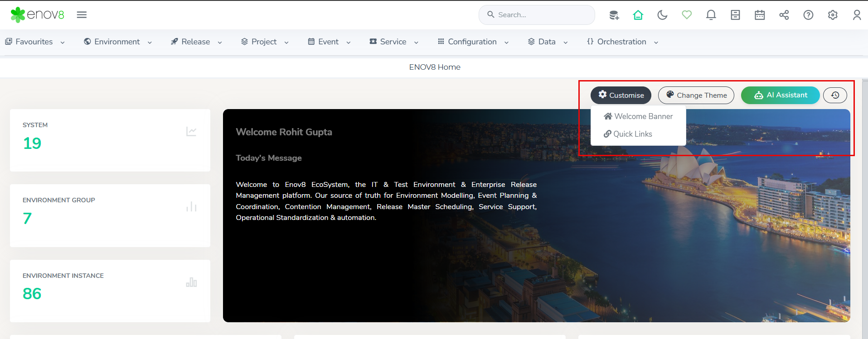Click the globe icon beside Environment

pyautogui.click(x=87, y=42)
